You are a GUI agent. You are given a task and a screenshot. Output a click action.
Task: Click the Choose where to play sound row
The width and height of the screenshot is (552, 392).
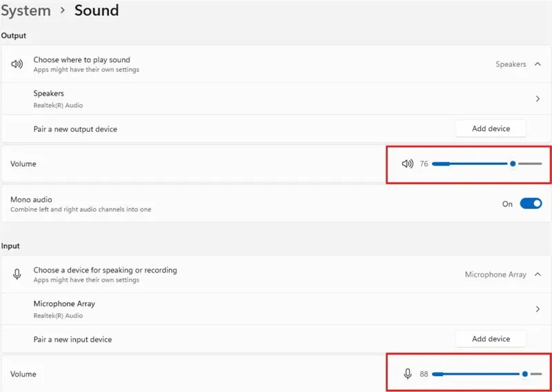point(207,64)
